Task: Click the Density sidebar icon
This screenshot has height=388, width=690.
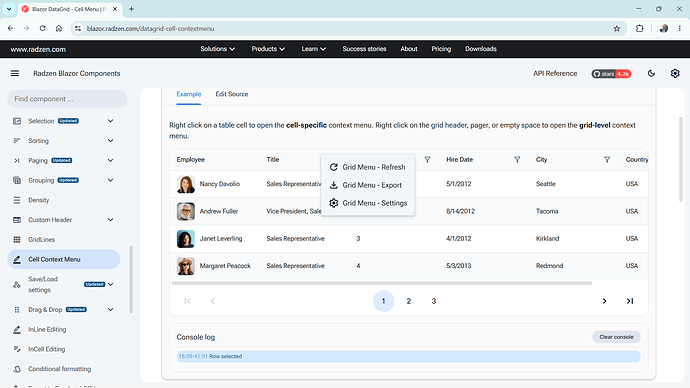Action: (17, 200)
